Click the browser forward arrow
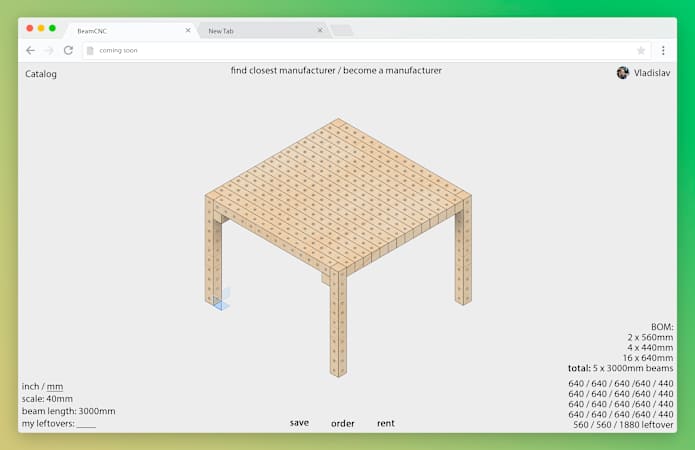 tap(48, 50)
